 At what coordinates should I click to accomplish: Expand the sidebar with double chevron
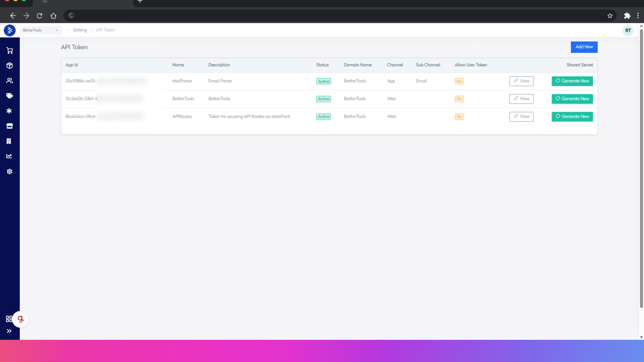point(9,331)
